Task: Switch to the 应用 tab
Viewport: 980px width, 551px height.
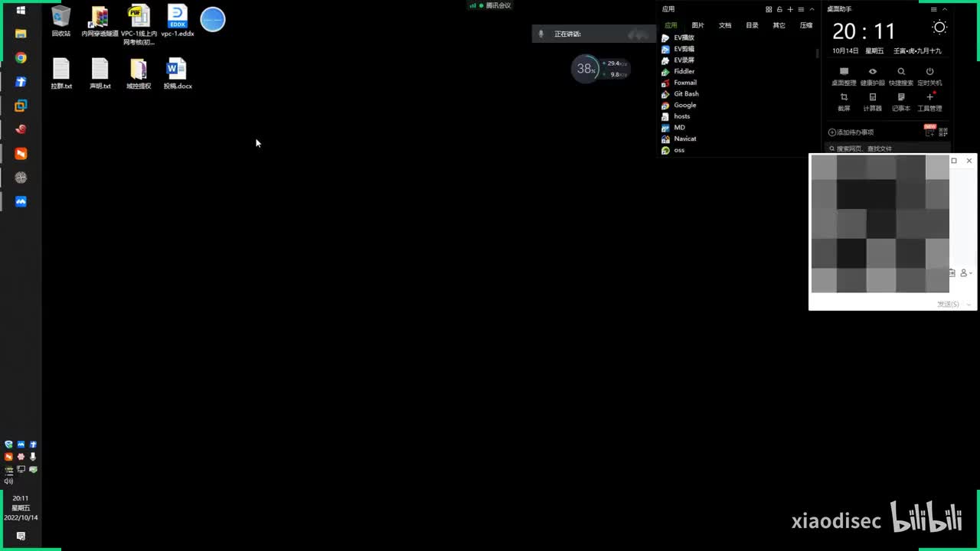Action: (671, 25)
